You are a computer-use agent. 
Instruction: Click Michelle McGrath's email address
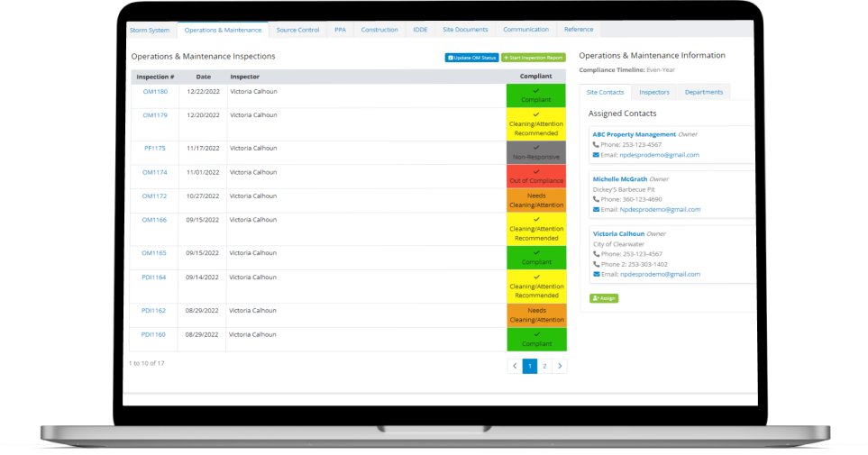tap(661, 210)
